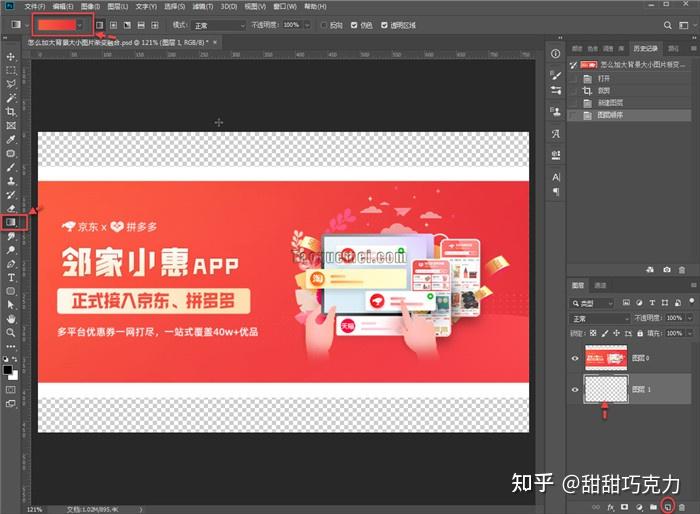Image resolution: width=700 pixels, height=514 pixels.
Task: Select the Gradient tool
Action: click(11, 222)
